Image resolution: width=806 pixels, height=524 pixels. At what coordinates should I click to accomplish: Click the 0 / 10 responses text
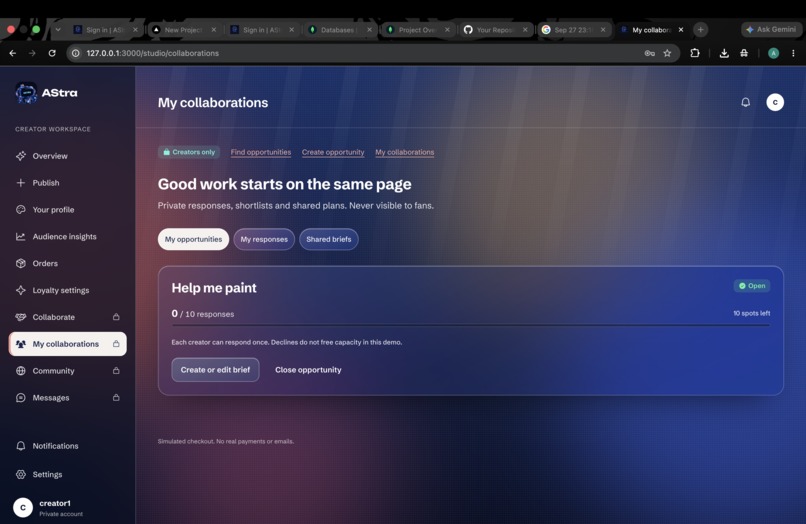pos(203,314)
